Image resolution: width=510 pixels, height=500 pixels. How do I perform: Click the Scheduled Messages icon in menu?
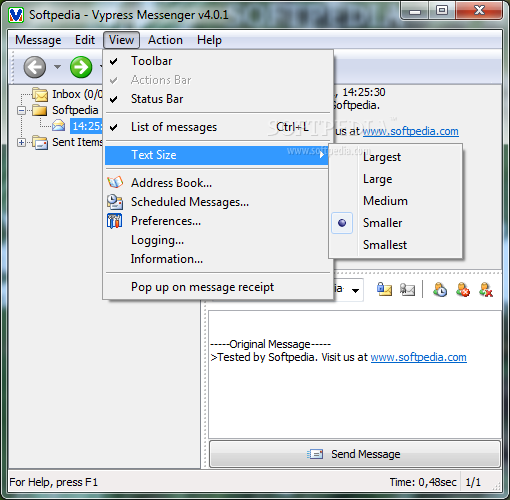[x=115, y=202]
